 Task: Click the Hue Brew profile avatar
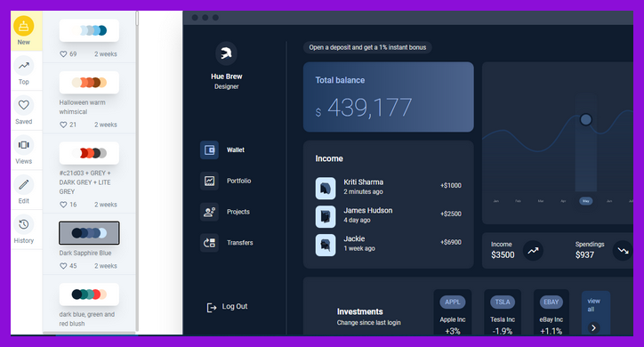pyautogui.click(x=226, y=53)
